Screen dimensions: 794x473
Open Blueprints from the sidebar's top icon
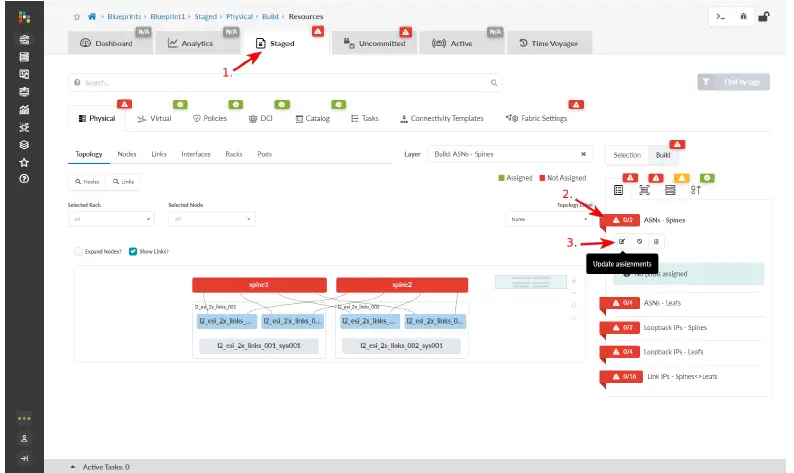pyautogui.click(x=24, y=40)
